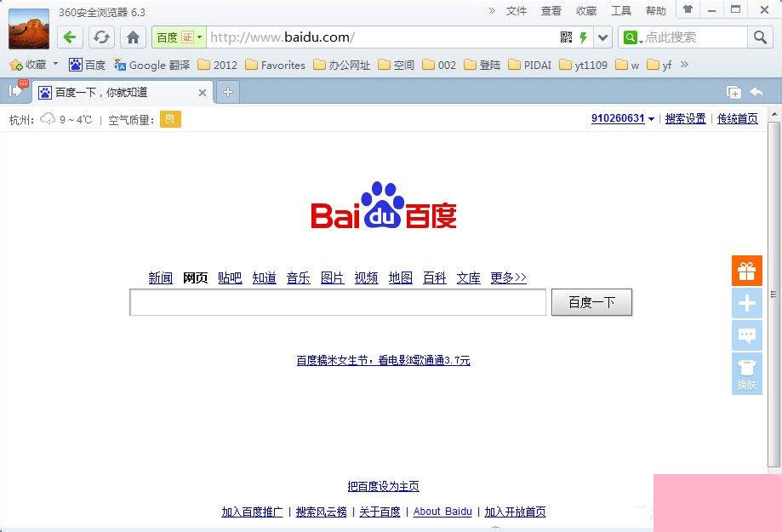Open the w bookmark folder
This screenshot has height=532, width=782.
point(627,65)
